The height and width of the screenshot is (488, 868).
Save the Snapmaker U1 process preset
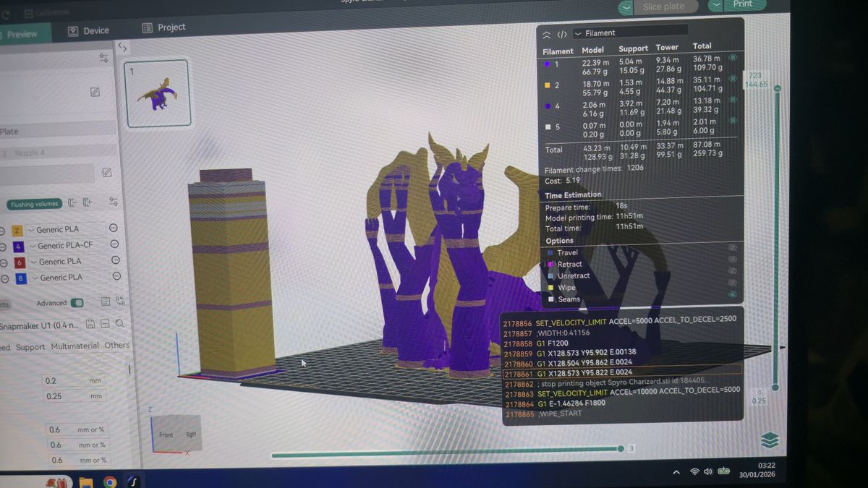(90, 324)
